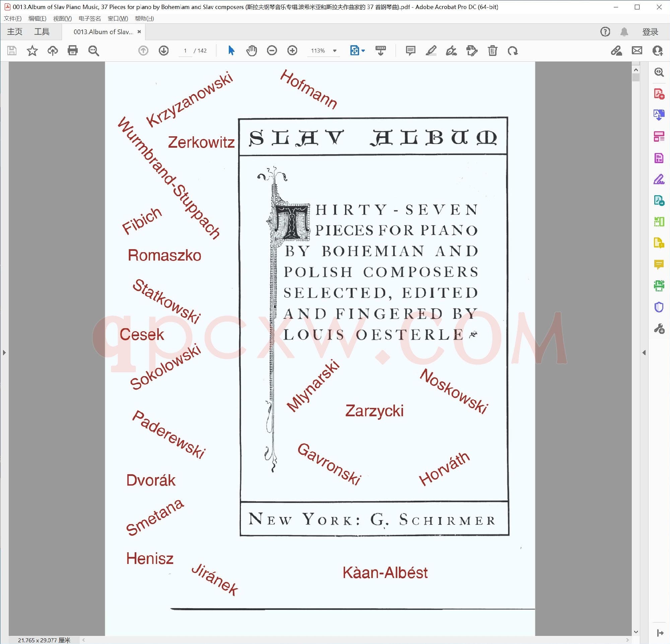670x644 pixels.
Task: Select the Hand pan tool
Action: coord(251,51)
